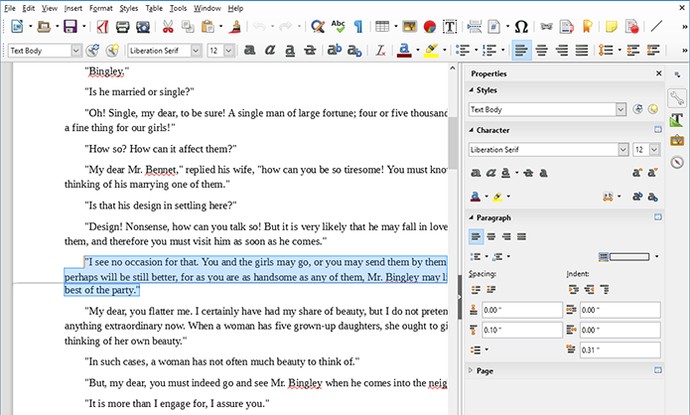The height and width of the screenshot is (415, 690).
Task: Export directly as PDF
Action: [103, 27]
